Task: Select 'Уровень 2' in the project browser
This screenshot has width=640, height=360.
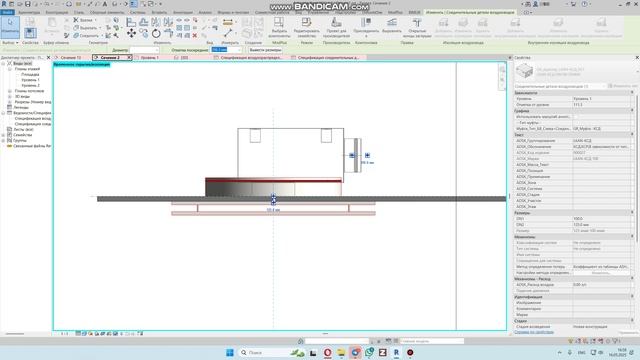Action: 30,86
